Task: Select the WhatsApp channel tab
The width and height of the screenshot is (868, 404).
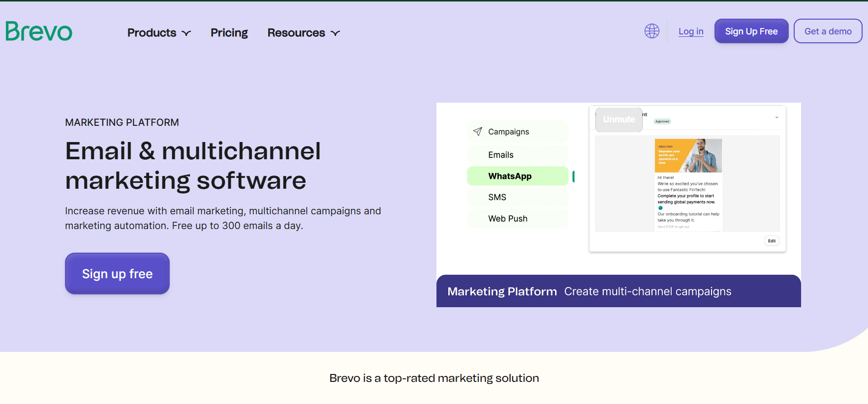Action: point(518,176)
